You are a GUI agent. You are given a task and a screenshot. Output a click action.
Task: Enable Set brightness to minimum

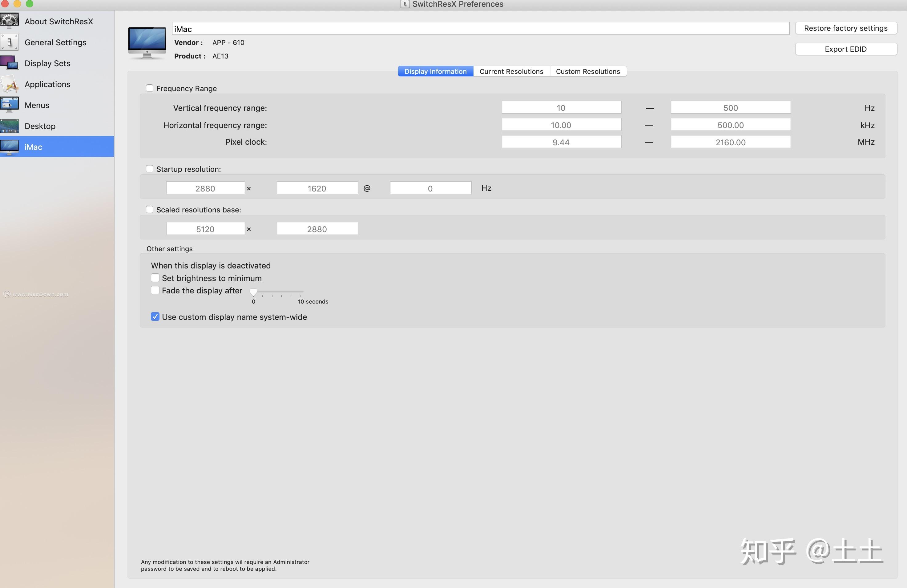tap(155, 278)
